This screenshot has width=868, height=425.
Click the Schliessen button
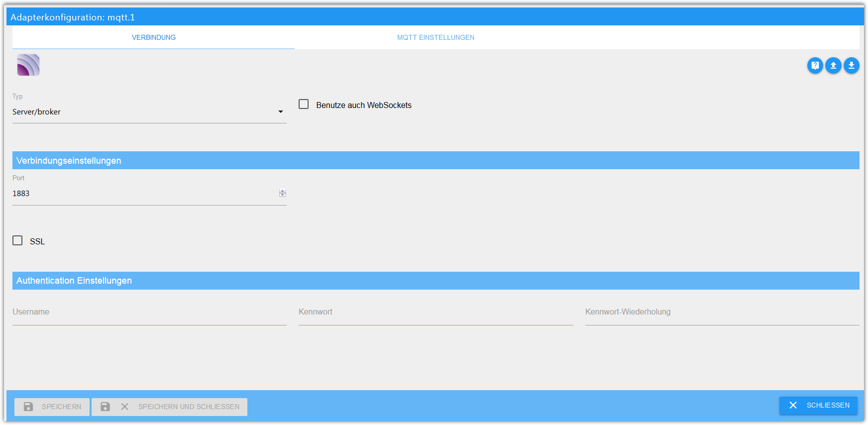point(818,405)
